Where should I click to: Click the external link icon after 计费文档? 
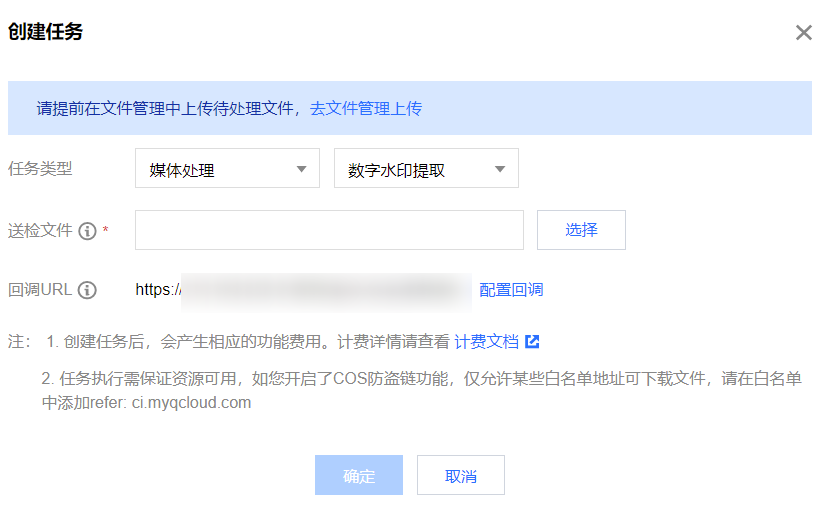pyautogui.click(x=532, y=342)
